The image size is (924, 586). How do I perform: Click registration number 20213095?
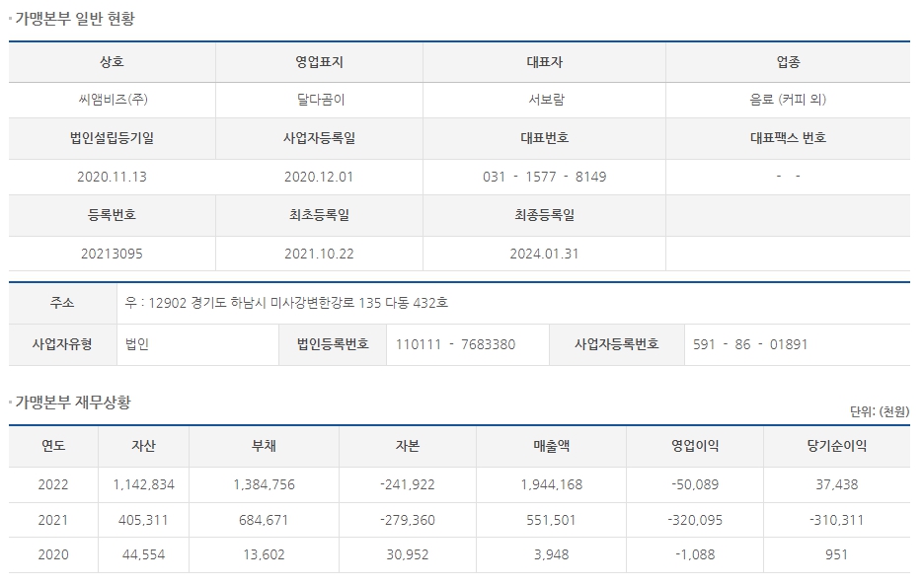[112, 254]
